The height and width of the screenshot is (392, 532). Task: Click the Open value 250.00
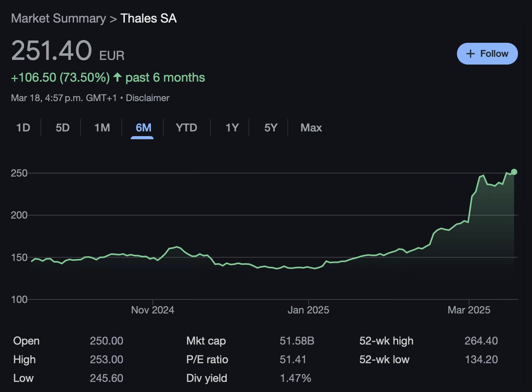(107, 341)
